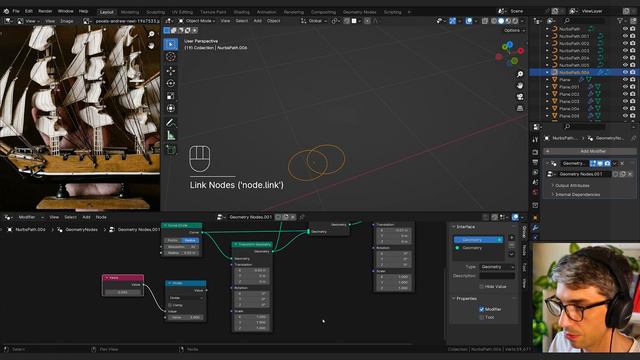Click the outliner filter funnel icon

pos(620,20)
